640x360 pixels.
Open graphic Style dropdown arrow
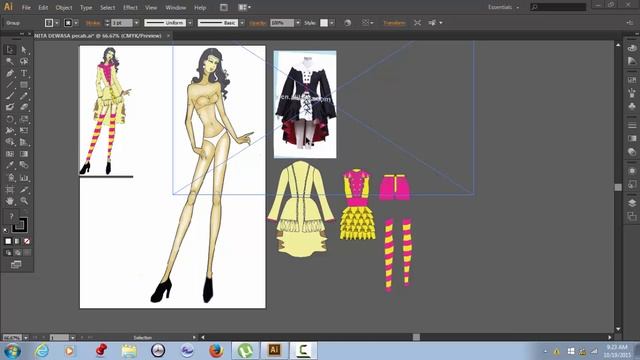click(x=332, y=23)
